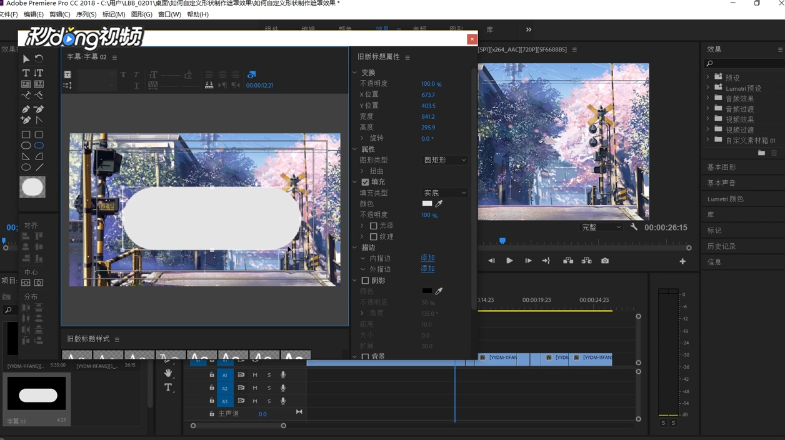This screenshot has width=785, height=440.
Task: Open the 序列(S) menu
Action: tap(86, 15)
